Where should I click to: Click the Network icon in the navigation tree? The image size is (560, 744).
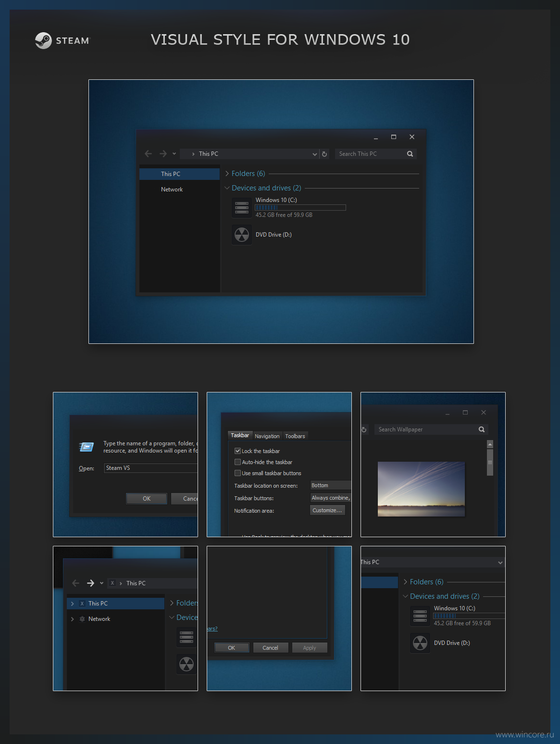(x=82, y=619)
